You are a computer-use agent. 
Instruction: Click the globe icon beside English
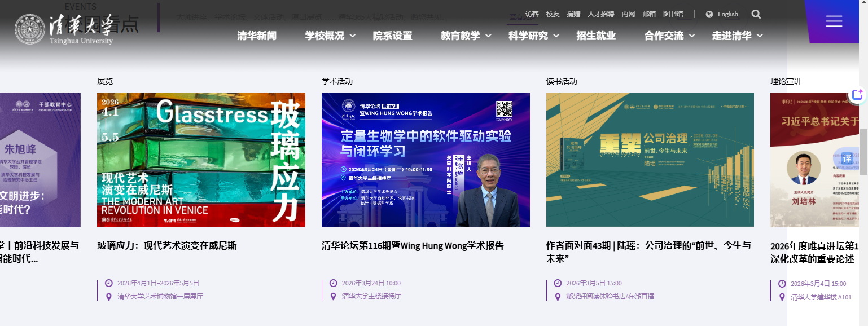[709, 14]
